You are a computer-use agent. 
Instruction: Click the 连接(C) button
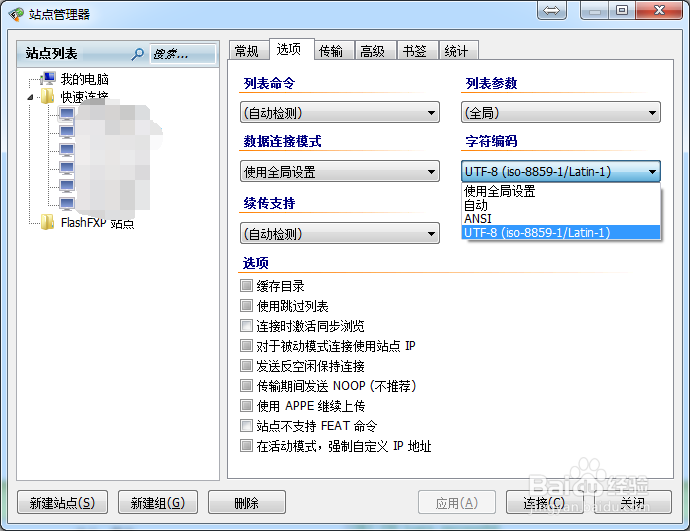545,502
